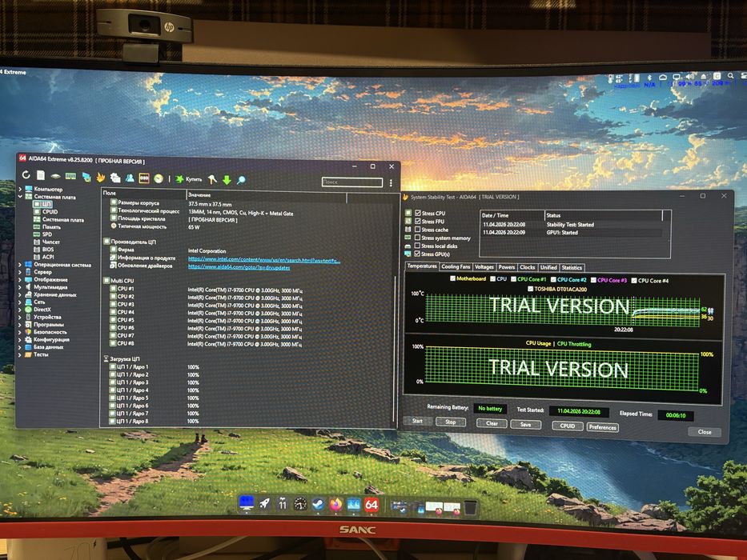
Task: Click the vertical scrollbar of AIDA64 list
Action: [x=396, y=348]
